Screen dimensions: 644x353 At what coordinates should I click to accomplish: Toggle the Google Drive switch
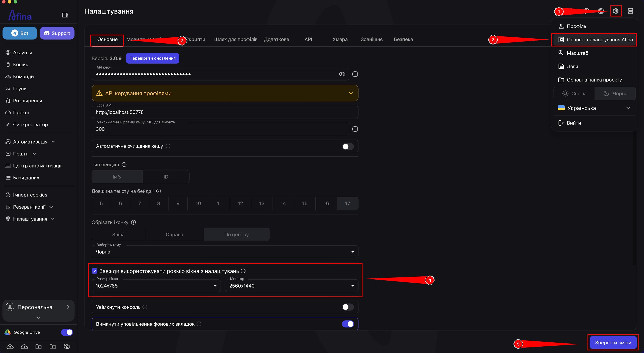(x=67, y=332)
